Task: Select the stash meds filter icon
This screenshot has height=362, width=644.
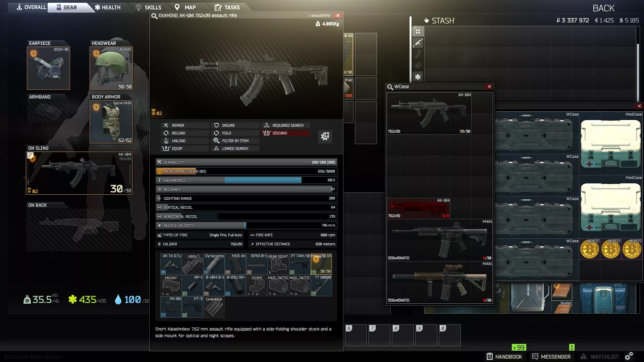Action: [418, 77]
